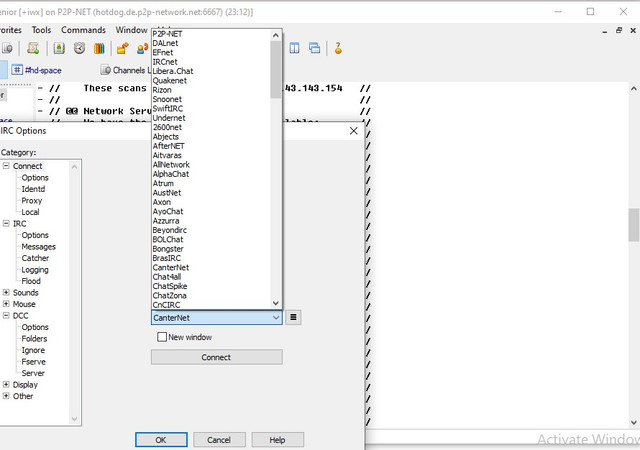Image resolution: width=640 pixels, height=450 pixels.
Task: Open the Commands menu
Action: (83, 30)
